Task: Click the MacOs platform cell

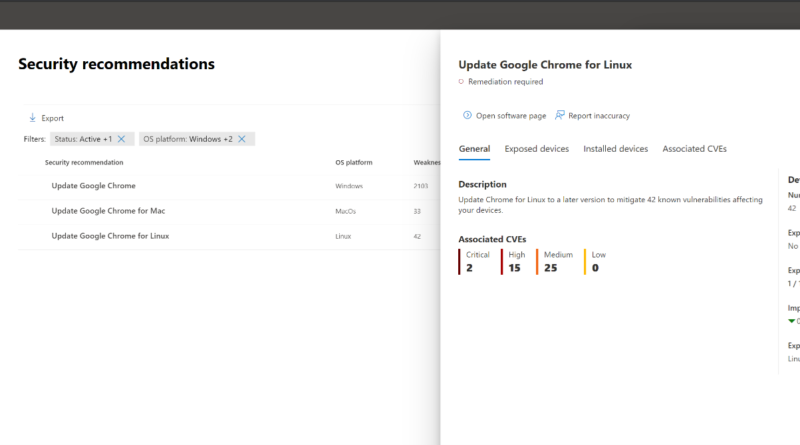Action: [x=345, y=211]
